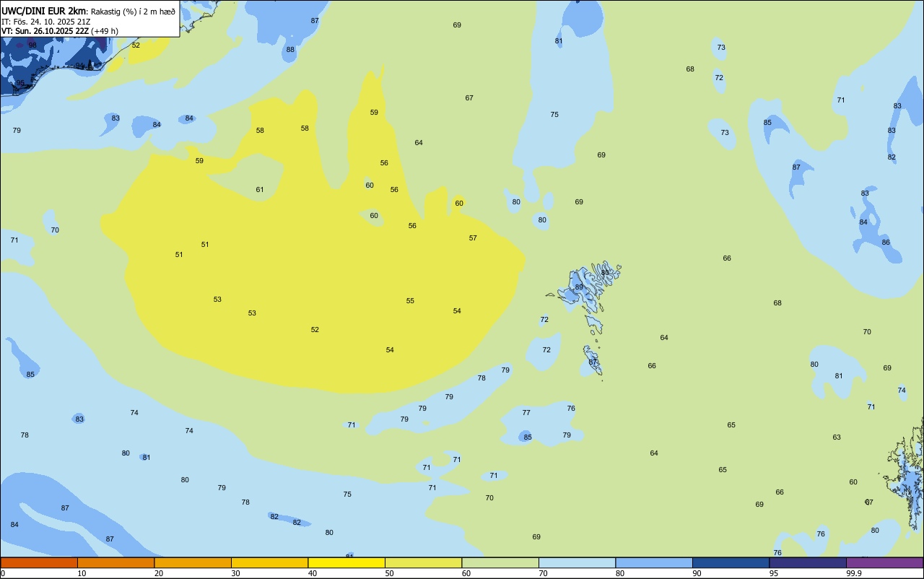The image size is (924, 579).
Task: Select the 80–90 medium blue legend swatch
Action: coord(654,562)
